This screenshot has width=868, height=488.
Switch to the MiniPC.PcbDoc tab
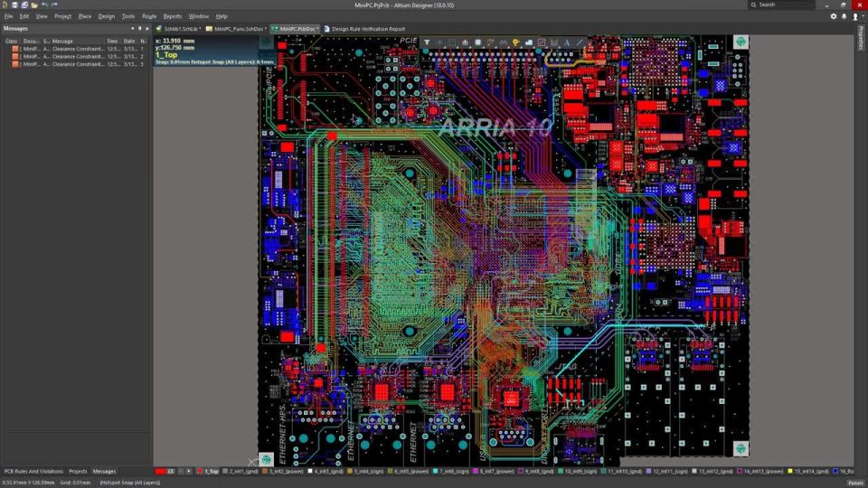point(295,29)
